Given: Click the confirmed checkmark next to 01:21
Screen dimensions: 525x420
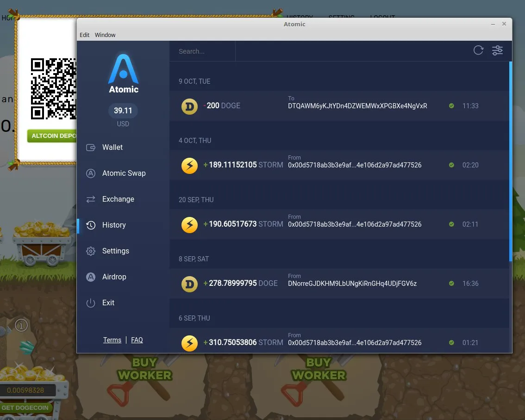Looking at the screenshot, I should click(451, 342).
